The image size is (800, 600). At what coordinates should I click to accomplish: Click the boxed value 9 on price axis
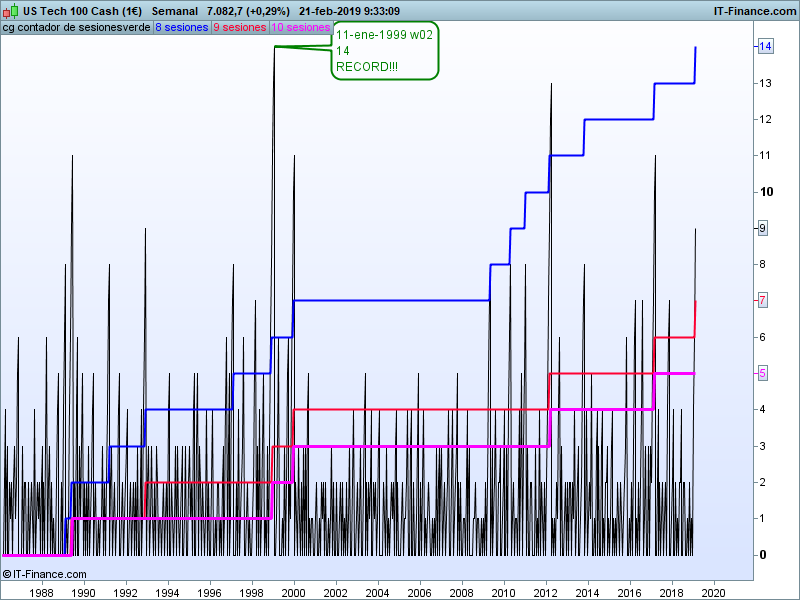pos(763,228)
